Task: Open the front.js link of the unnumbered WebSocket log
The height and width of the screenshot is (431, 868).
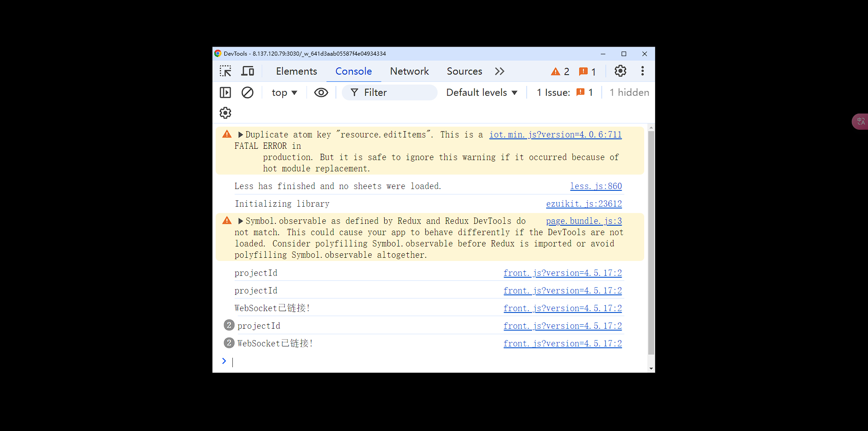Action: (x=562, y=308)
